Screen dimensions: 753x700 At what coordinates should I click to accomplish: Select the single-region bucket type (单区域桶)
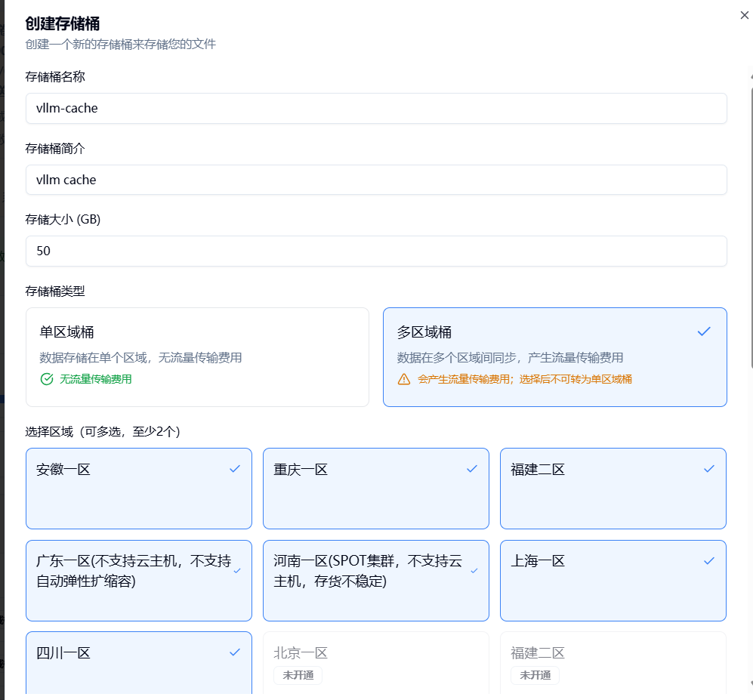coord(197,356)
